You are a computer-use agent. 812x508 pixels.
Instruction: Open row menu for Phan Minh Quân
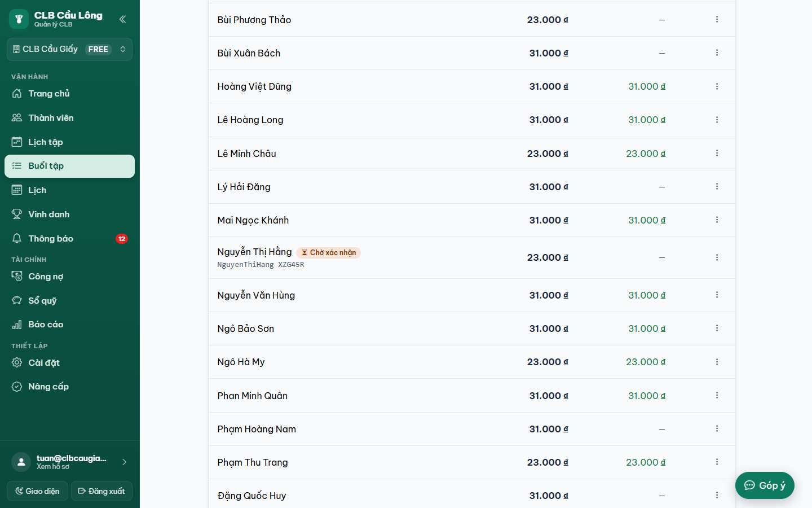[717, 396]
